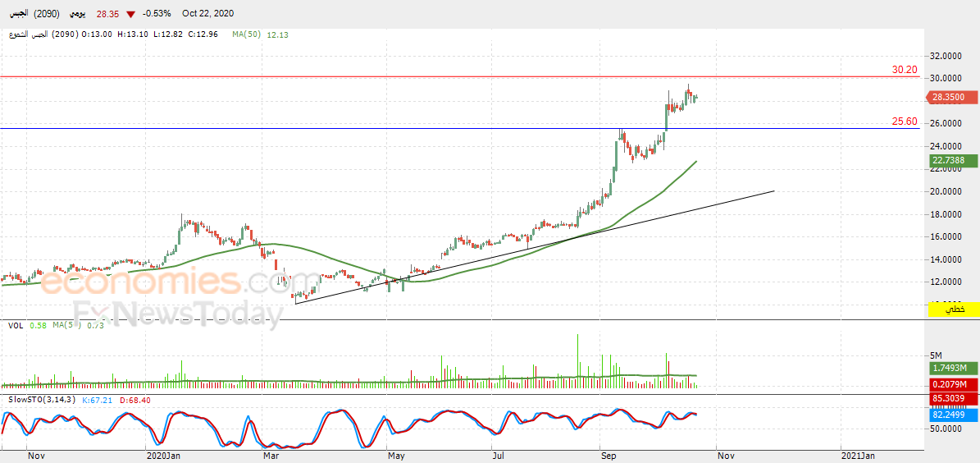Click the red 85.3039 stochastic value tag

pyautogui.click(x=950, y=397)
